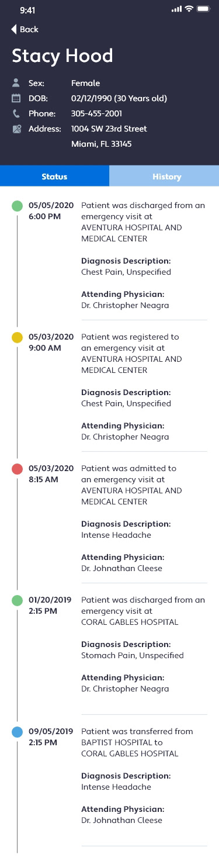This screenshot has height=868, width=219.
Task: Select yellow marker for 05/03/2020 9:00 AM
Action: (18, 337)
